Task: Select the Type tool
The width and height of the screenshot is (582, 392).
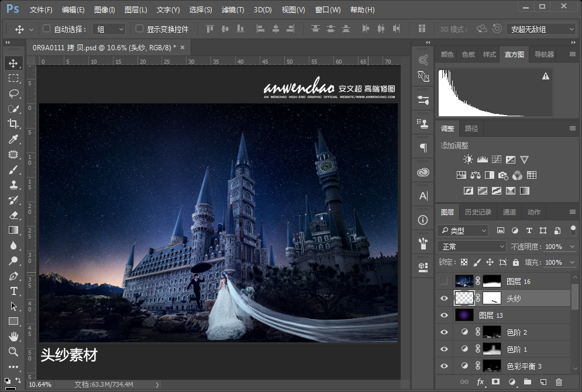Action: (13, 291)
